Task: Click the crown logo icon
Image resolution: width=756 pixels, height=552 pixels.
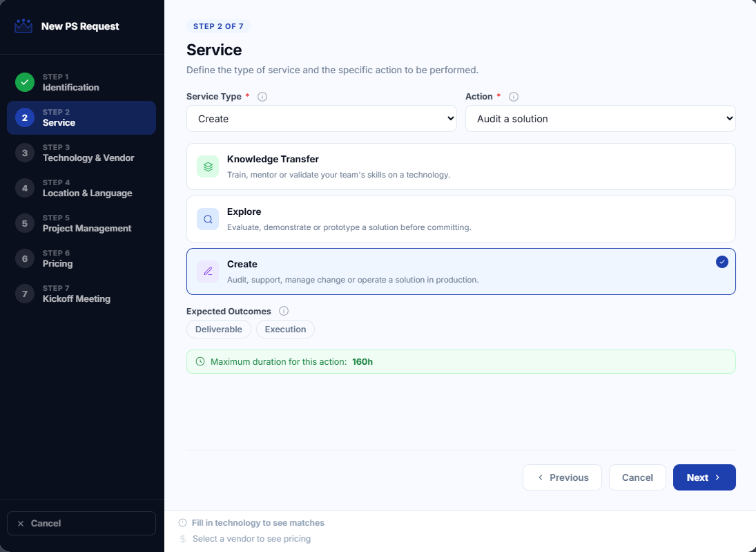Action: point(23,26)
